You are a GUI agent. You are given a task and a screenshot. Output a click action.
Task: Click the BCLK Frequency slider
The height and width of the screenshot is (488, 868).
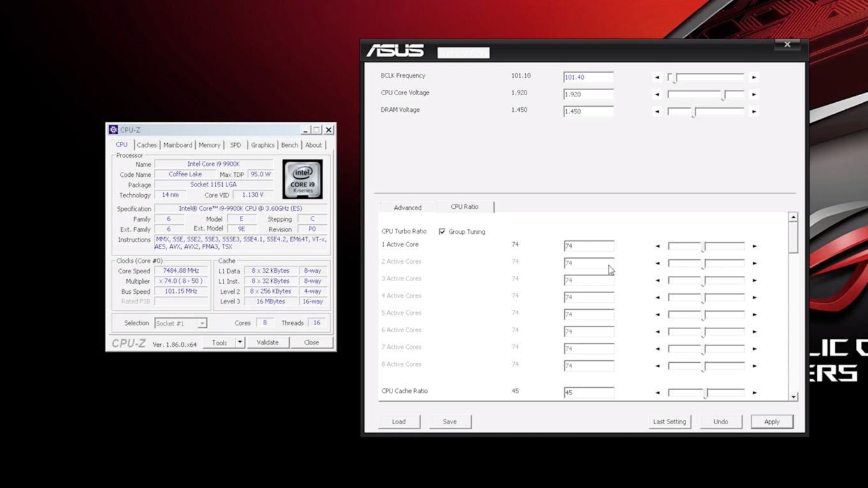[706, 77]
